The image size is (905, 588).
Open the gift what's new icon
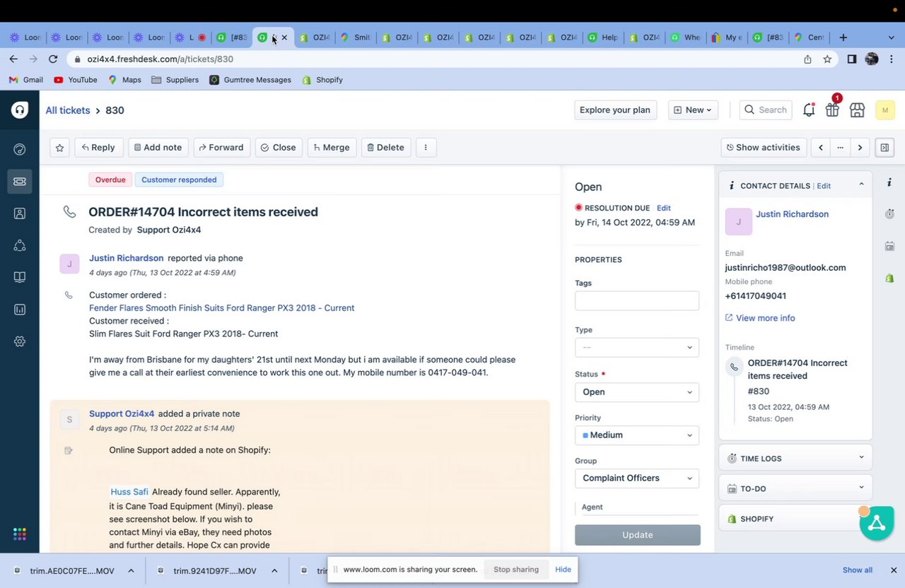point(832,110)
